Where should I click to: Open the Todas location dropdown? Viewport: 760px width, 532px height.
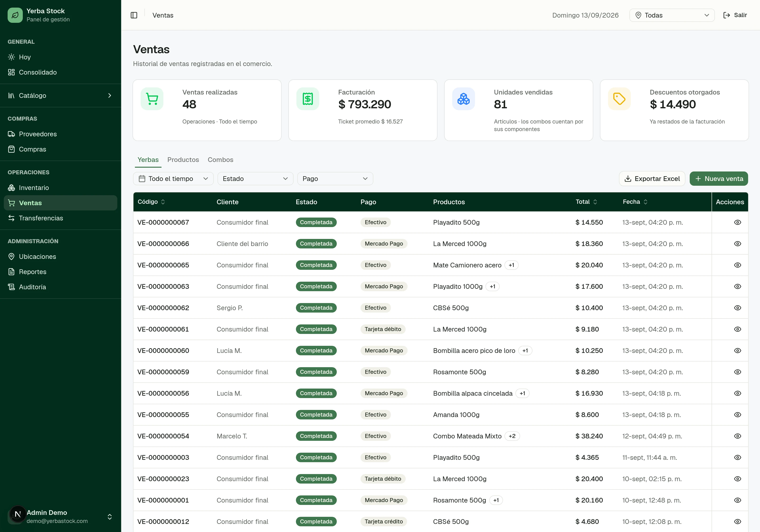672,15
